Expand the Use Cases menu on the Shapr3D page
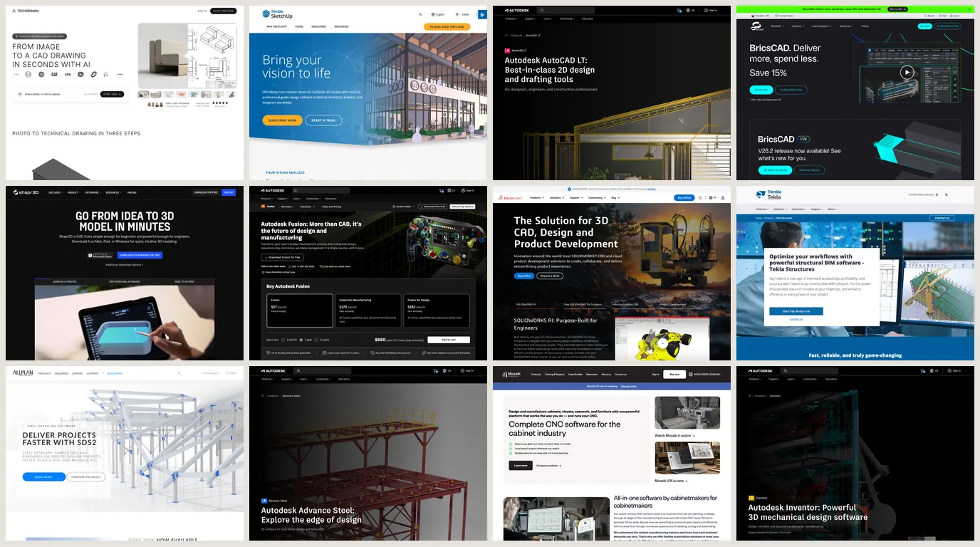The image size is (980, 547). tap(56, 192)
